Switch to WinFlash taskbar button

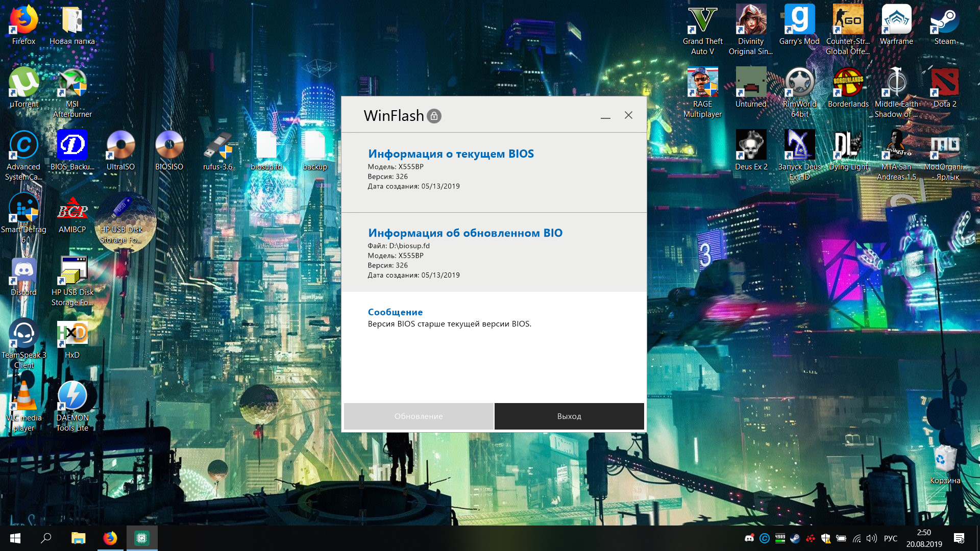pos(141,538)
